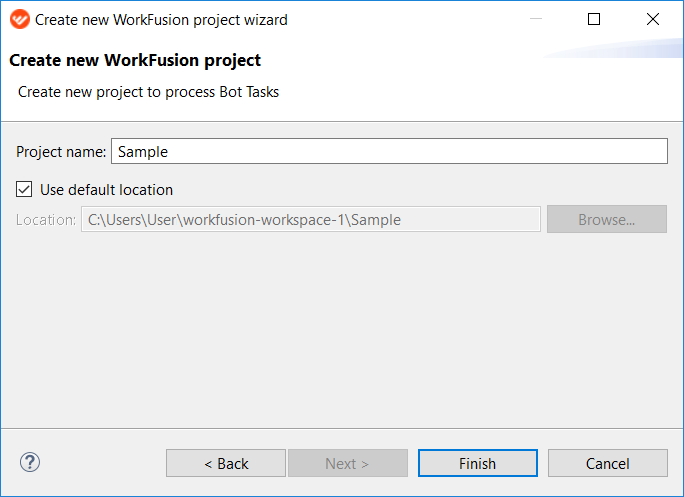Go to previous step with Back

[226, 463]
